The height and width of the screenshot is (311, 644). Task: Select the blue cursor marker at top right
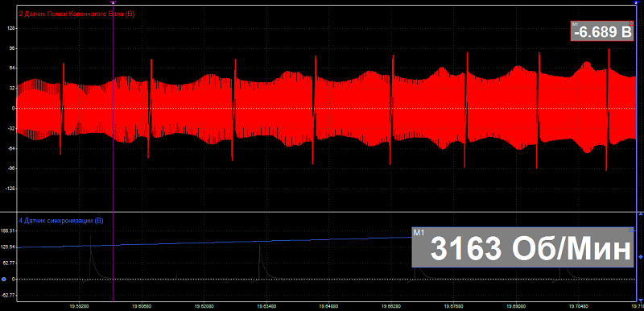(x=635, y=2)
